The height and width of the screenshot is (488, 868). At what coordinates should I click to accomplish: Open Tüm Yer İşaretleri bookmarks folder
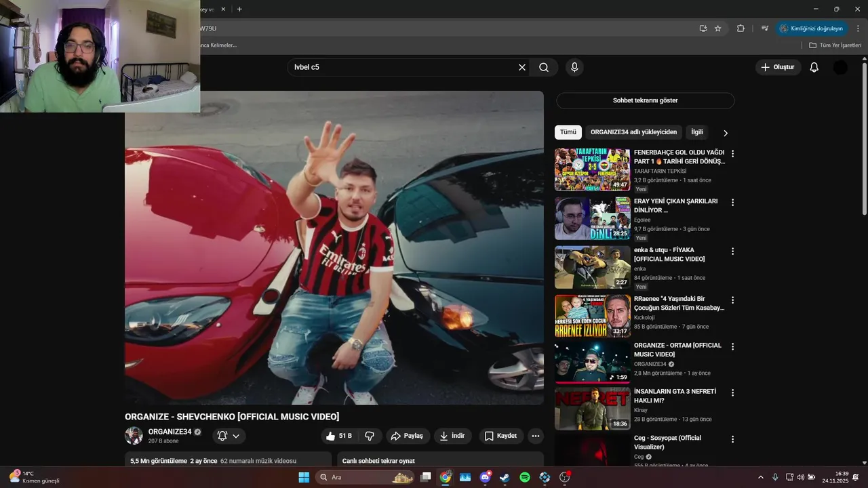click(835, 45)
